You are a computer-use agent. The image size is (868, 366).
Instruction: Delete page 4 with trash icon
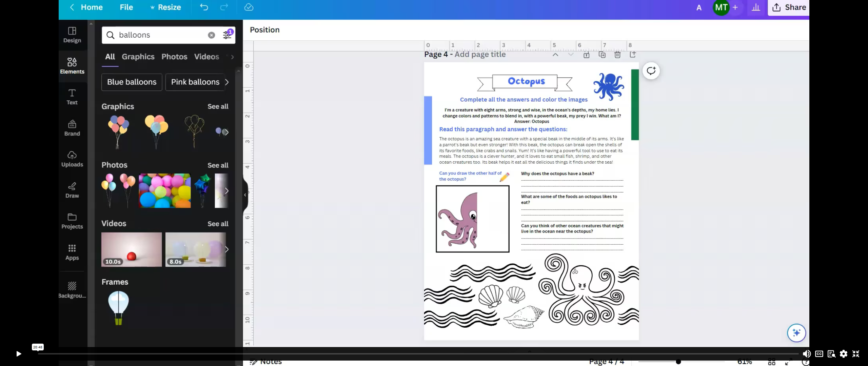coord(617,55)
